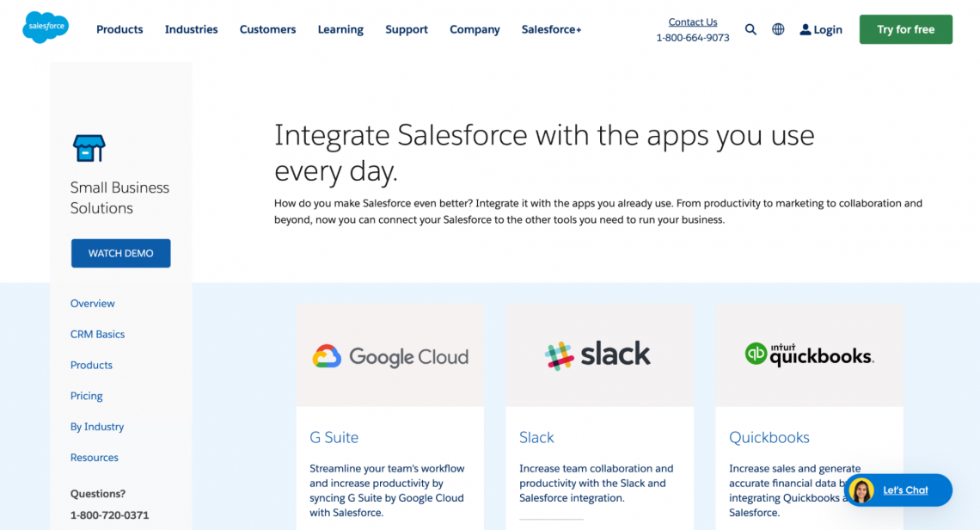Open CRM Basics sidebar link
Viewport: 980px width, 530px height.
click(x=98, y=334)
